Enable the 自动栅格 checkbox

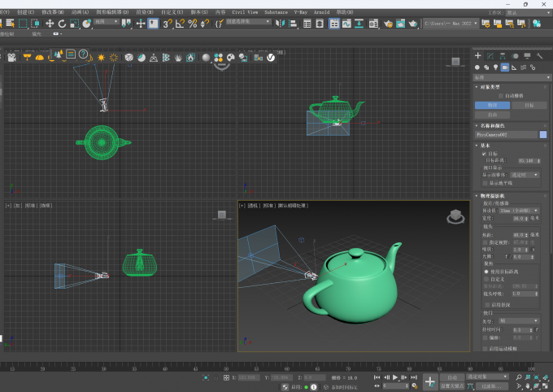pyautogui.click(x=500, y=96)
